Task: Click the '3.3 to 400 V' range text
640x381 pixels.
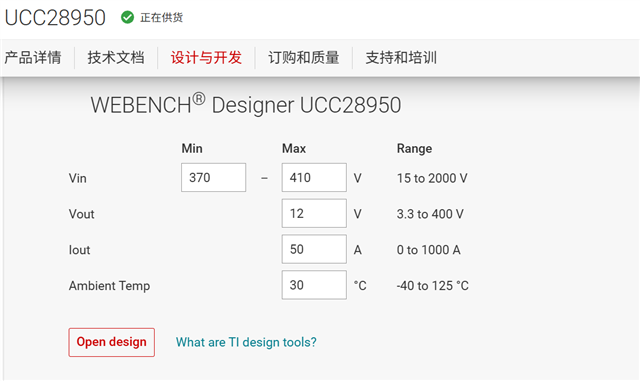Action: 430,214
